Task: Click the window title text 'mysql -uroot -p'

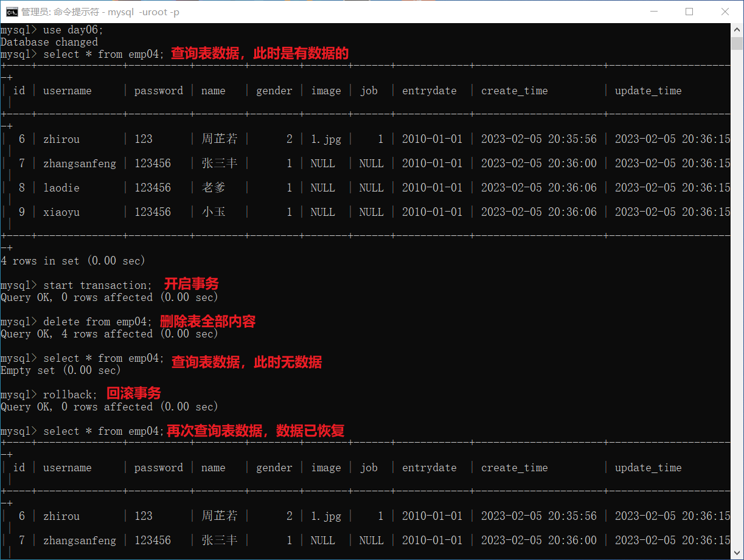Action: click(x=144, y=12)
